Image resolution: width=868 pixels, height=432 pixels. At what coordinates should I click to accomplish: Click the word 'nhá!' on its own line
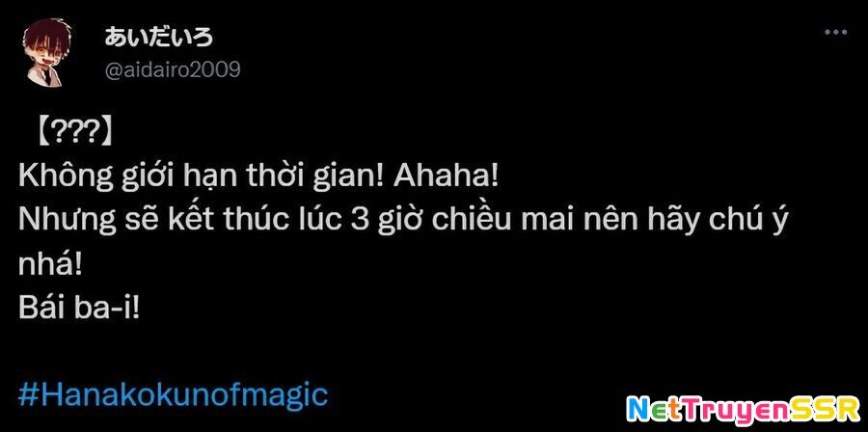tap(50, 265)
